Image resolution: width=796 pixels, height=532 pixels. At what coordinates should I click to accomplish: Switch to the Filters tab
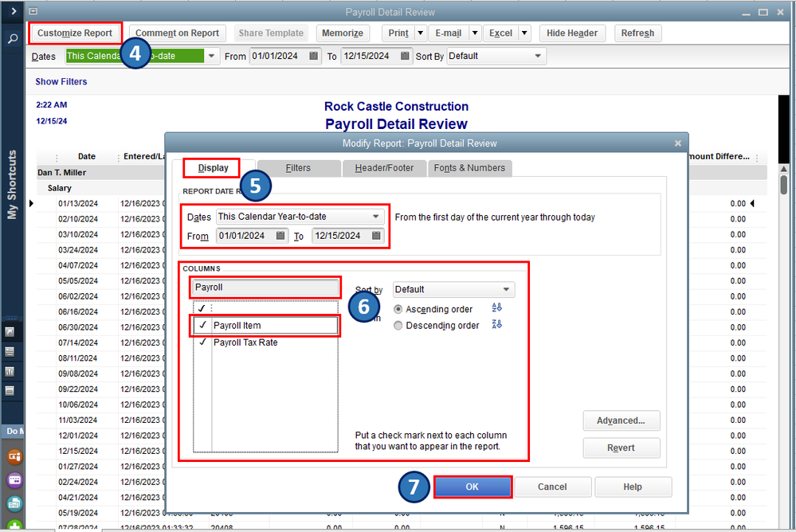click(298, 168)
